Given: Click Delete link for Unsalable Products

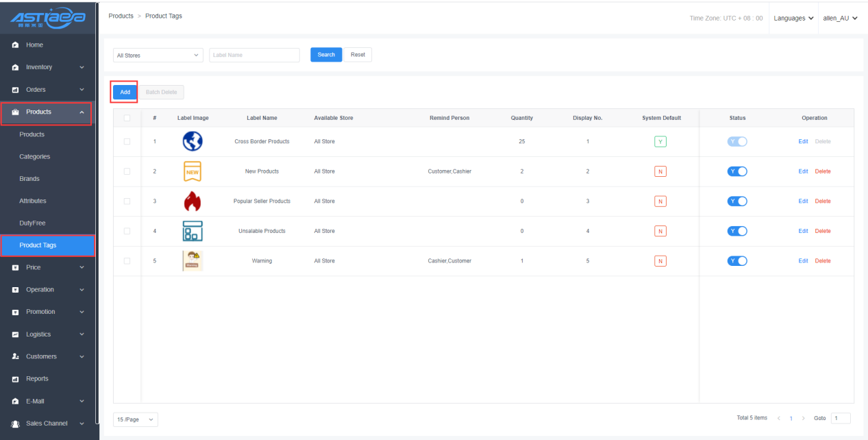Looking at the screenshot, I should click(822, 231).
